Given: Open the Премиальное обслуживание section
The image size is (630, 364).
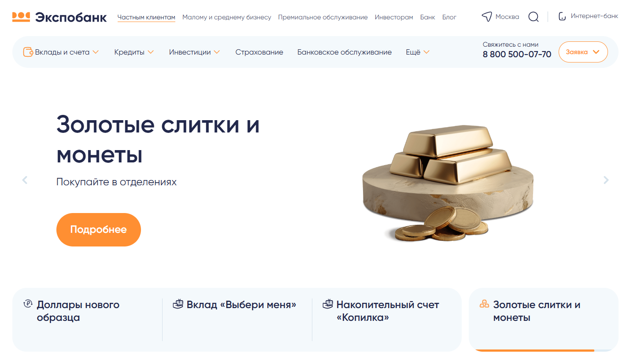Looking at the screenshot, I should tap(323, 17).
